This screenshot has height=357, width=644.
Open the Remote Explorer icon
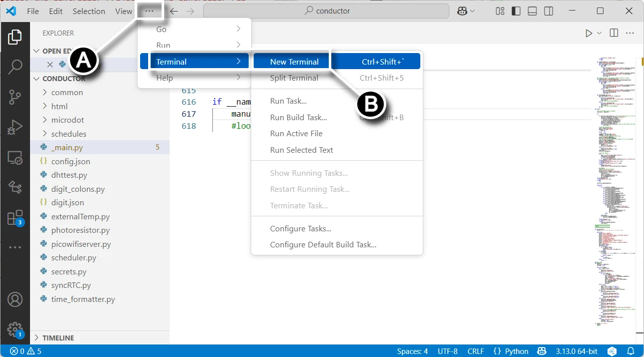(x=15, y=158)
